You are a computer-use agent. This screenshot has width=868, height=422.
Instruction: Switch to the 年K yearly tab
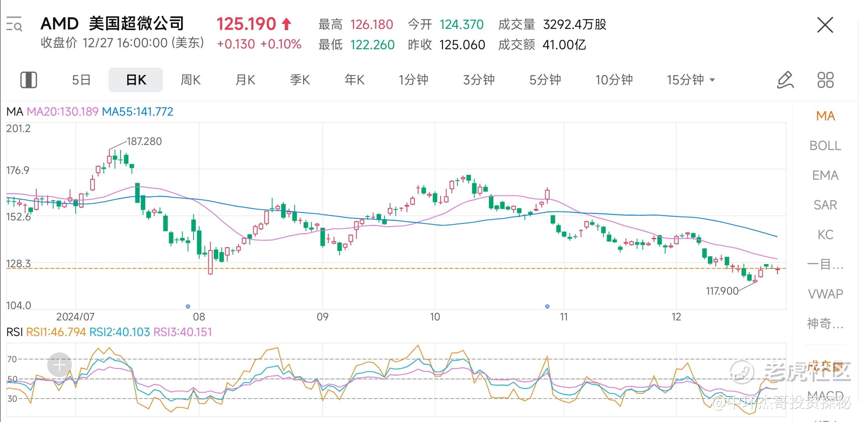(x=354, y=80)
